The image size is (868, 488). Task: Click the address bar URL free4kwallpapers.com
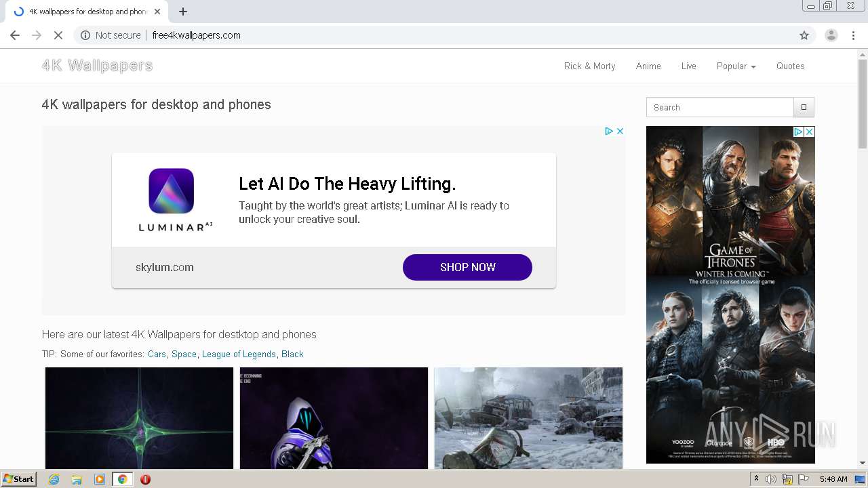197,35
